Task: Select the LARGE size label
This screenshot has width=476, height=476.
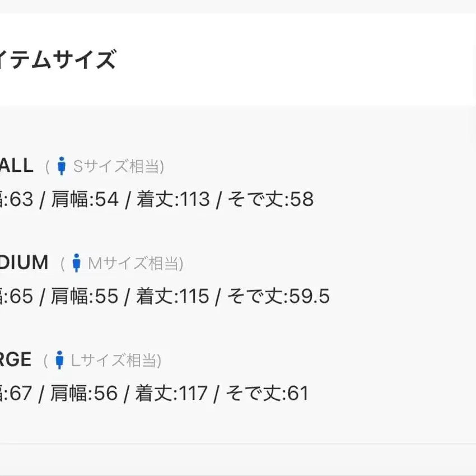Action: click(x=16, y=360)
